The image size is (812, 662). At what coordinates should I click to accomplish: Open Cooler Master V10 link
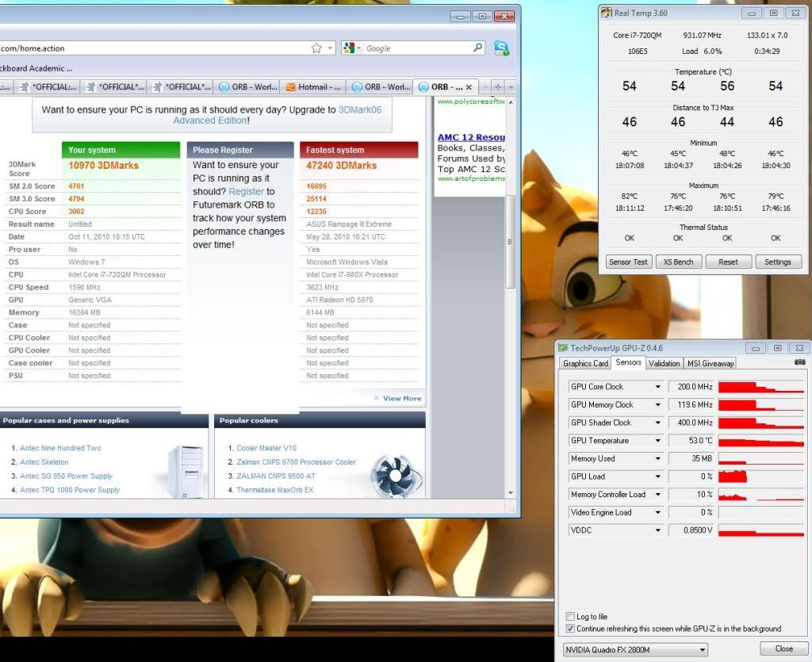pos(266,448)
